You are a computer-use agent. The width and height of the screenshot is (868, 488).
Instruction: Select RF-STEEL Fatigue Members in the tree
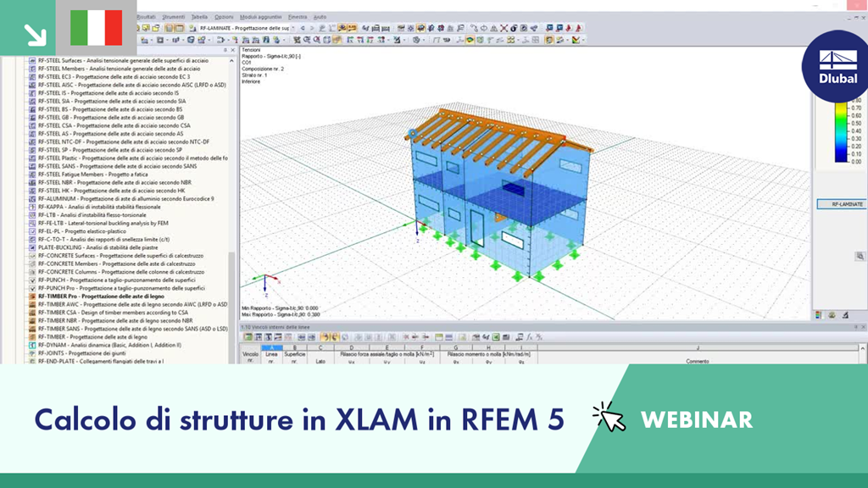coord(93,175)
